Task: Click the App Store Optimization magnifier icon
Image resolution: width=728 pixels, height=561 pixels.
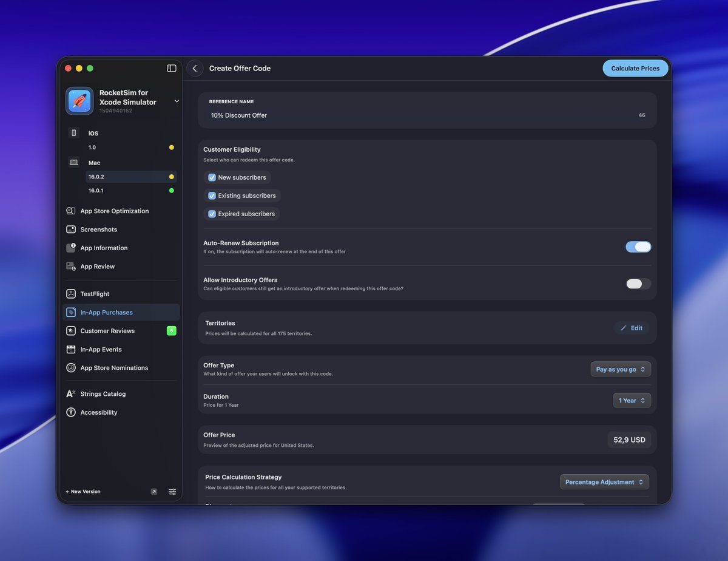Action: click(71, 211)
